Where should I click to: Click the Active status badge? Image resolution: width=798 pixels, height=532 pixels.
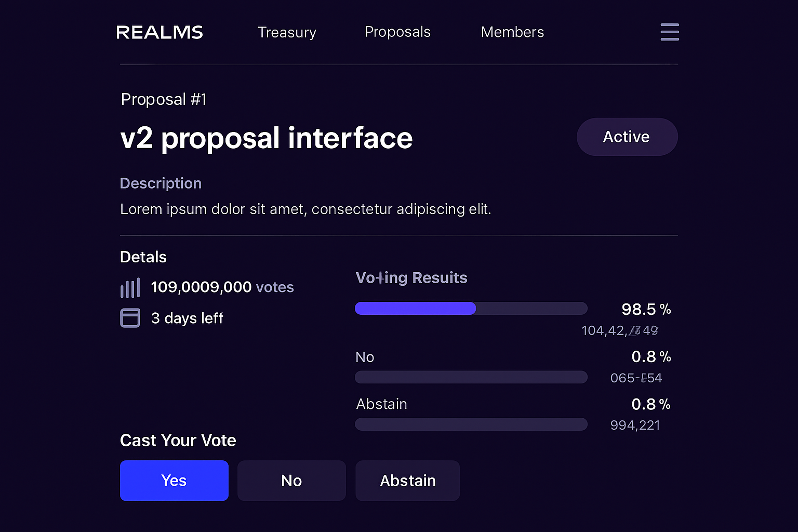point(627,137)
